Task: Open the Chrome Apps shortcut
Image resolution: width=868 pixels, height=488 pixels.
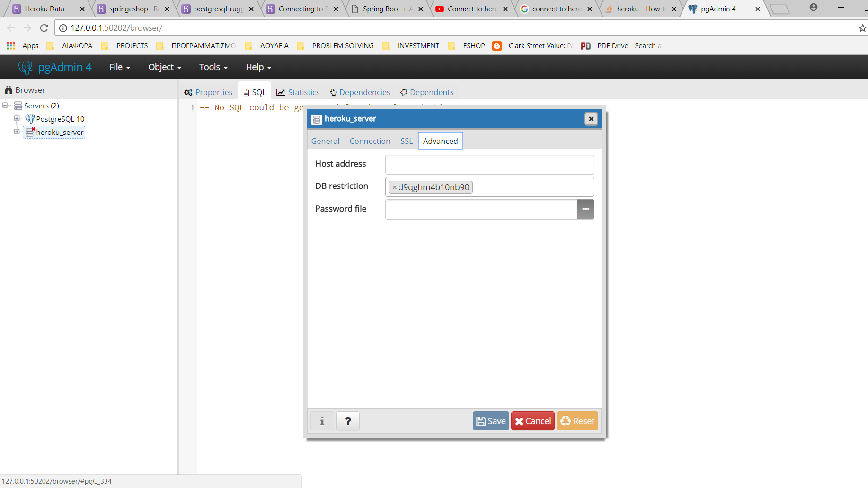Action: click(x=22, y=46)
